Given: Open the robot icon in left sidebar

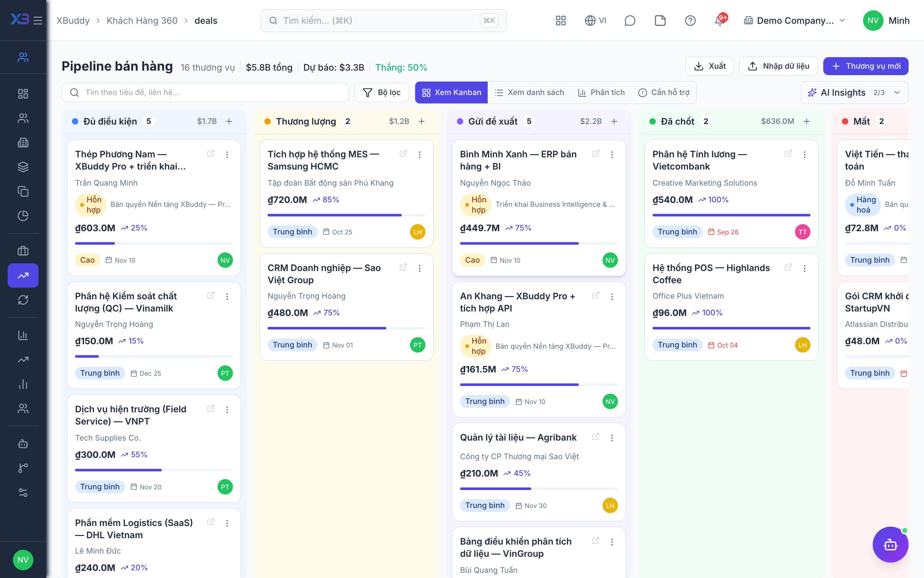Looking at the screenshot, I should 23,443.
